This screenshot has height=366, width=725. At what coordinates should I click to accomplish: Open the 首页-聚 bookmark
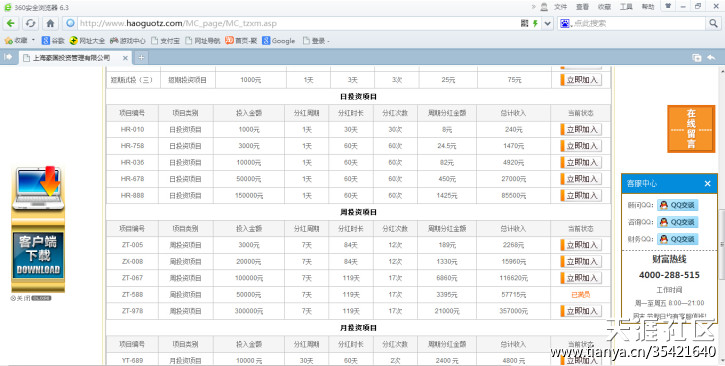(x=241, y=41)
